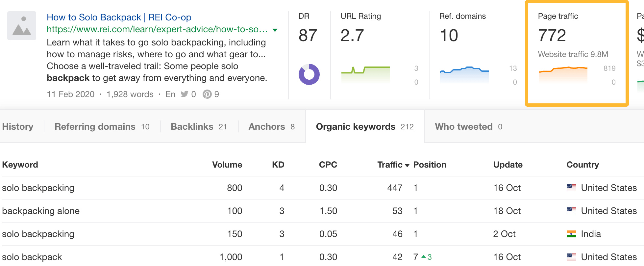
Task: Select the Referring domains tab
Action: click(x=95, y=126)
